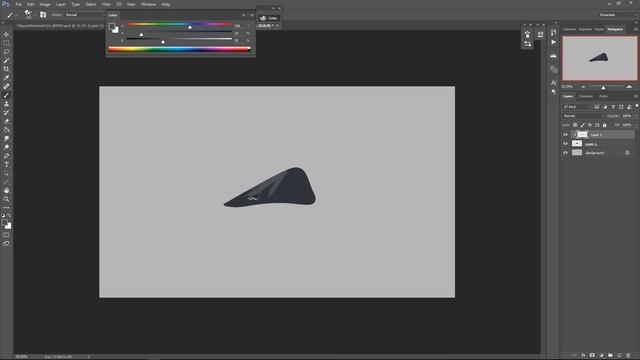Click the create new layer button
This screenshot has height=360, width=640.
619,356
